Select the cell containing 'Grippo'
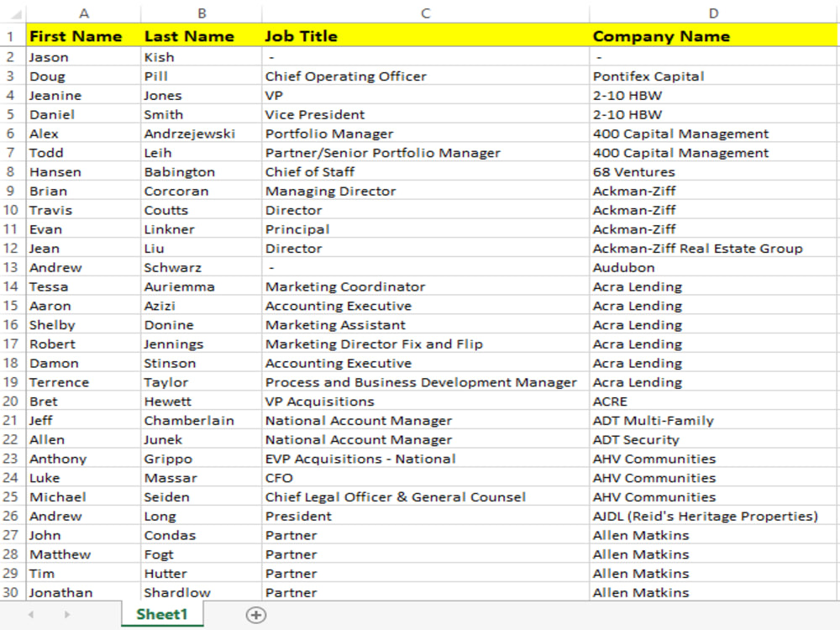 tap(202, 459)
